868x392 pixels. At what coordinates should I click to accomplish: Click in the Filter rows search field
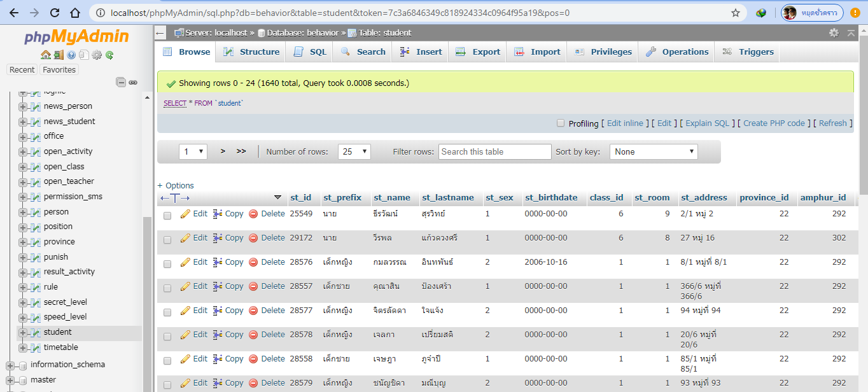(494, 151)
